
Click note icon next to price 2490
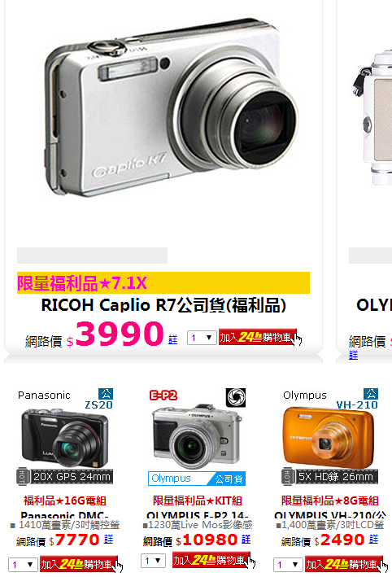[x=373, y=540]
